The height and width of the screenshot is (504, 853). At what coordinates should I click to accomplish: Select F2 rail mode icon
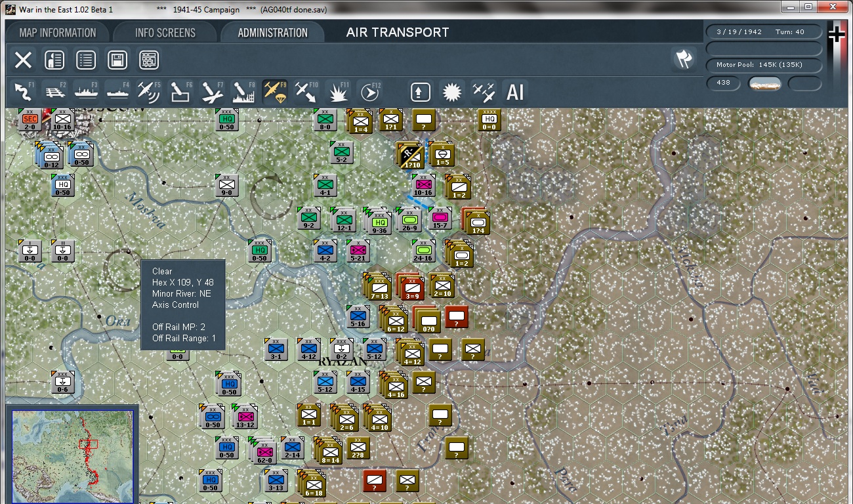click(x=54, y=92)
